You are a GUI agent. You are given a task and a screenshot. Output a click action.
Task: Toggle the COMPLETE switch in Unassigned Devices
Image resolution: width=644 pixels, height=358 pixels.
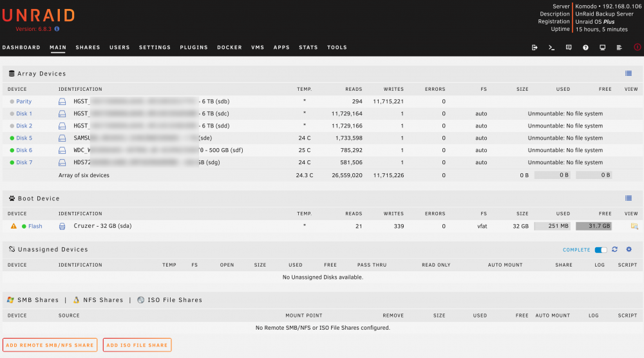tap(601, 250)
